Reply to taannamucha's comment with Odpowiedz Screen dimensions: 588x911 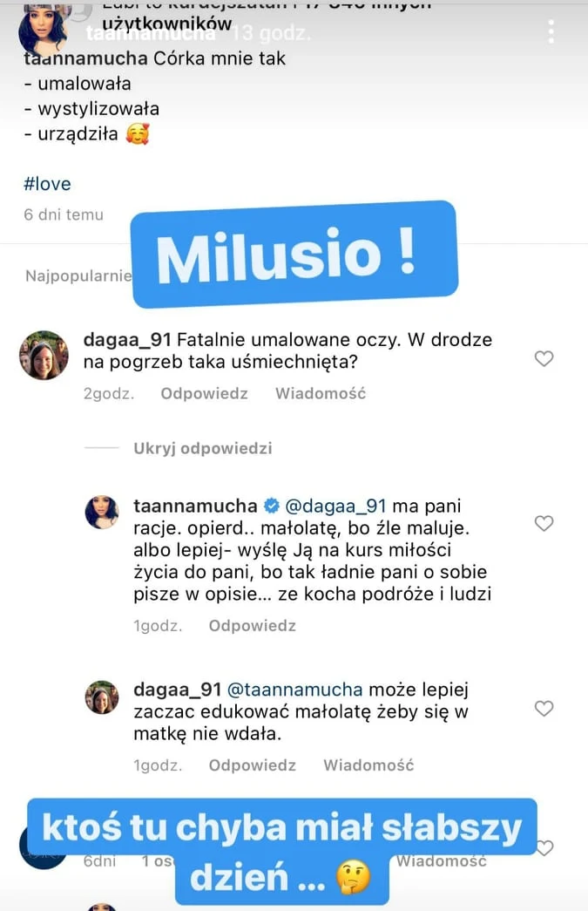(252, 625)
